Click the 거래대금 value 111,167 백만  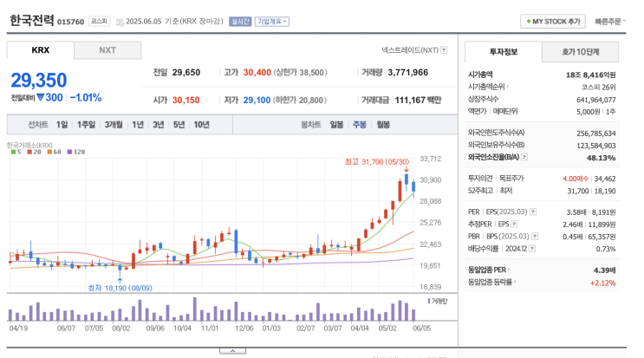point(418,101)
